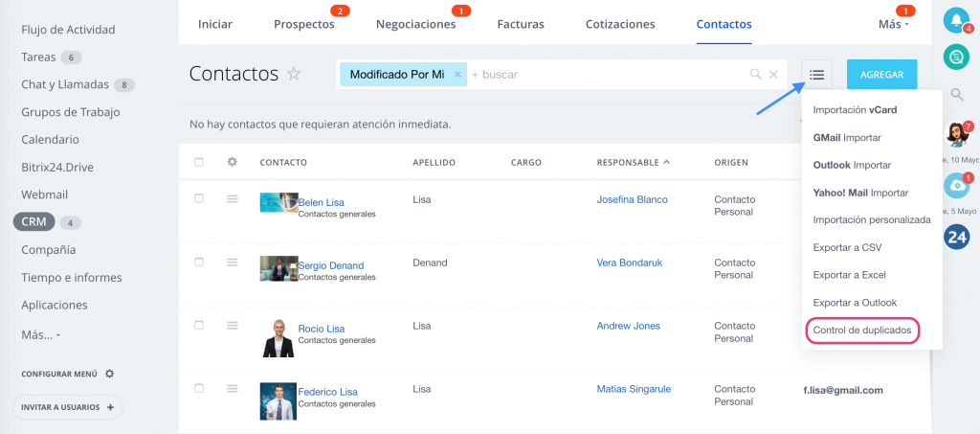The image size is (980, 434).
Task: Choose Control de duplicados menu option
Action: click(x=862, y=330)
